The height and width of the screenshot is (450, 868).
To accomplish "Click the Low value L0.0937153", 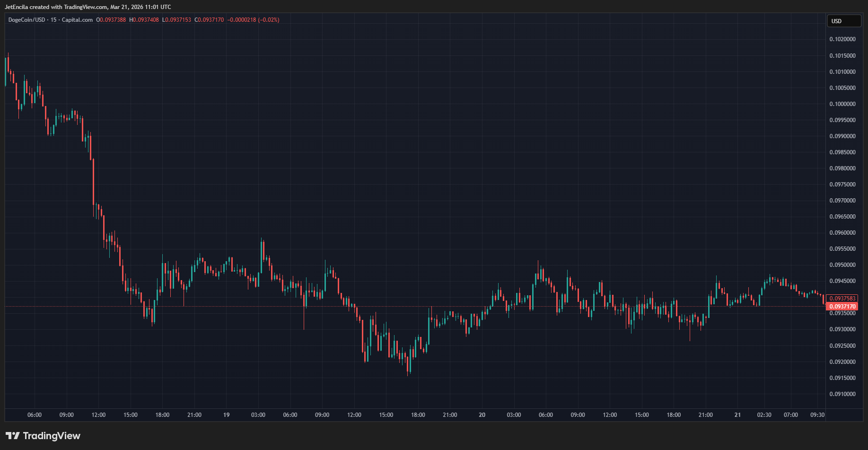I will click(176, 20).
